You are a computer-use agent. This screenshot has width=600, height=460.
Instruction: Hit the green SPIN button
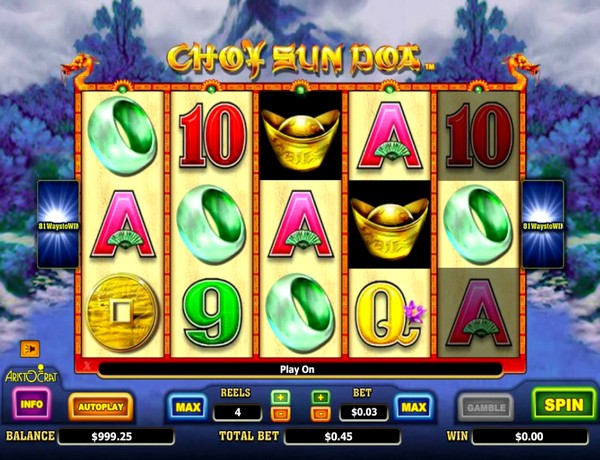point(564,405)
